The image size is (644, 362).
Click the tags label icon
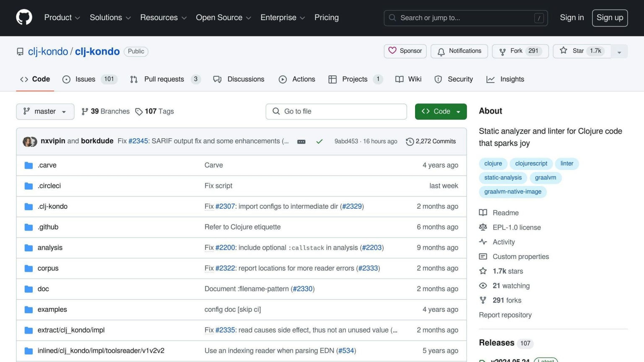pyautogui.click(x=139, y=111)
